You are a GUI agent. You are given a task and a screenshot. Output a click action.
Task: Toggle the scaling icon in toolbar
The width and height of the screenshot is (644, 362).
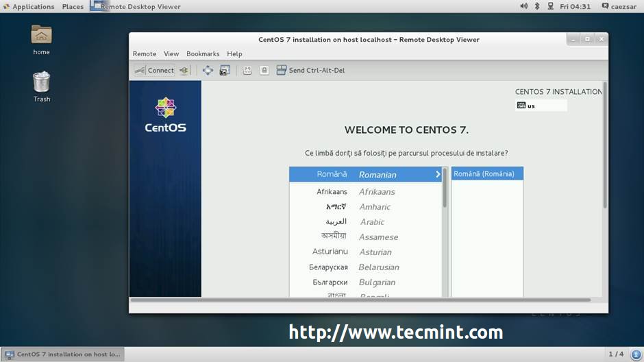(x=247, y=70)
